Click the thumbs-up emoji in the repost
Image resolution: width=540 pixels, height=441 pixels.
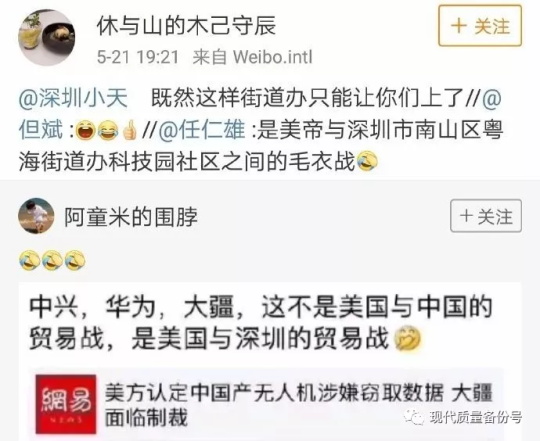(x=130, y=130)
